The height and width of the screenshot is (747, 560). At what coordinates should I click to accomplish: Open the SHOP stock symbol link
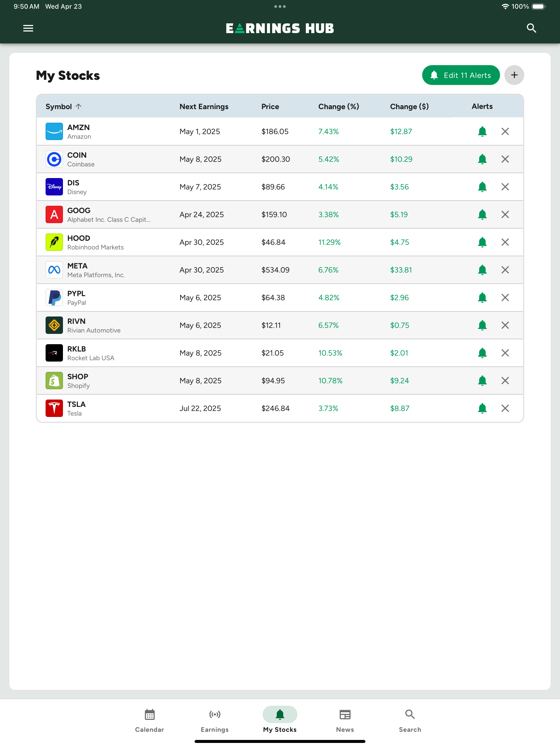point(78,376)
